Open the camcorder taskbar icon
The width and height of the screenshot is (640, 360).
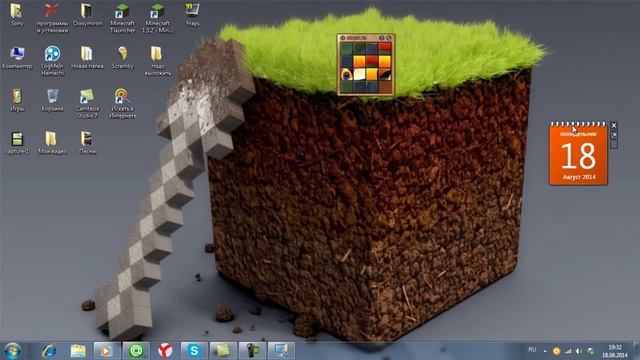(252, 351)
